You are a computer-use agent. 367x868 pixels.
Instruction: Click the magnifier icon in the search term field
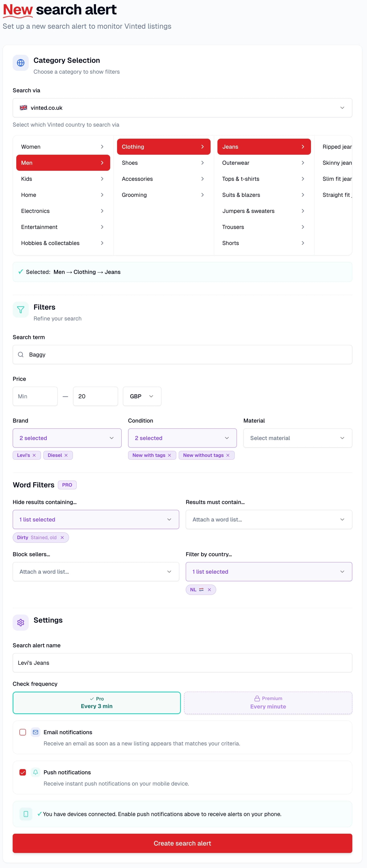[x=20, y=355]
